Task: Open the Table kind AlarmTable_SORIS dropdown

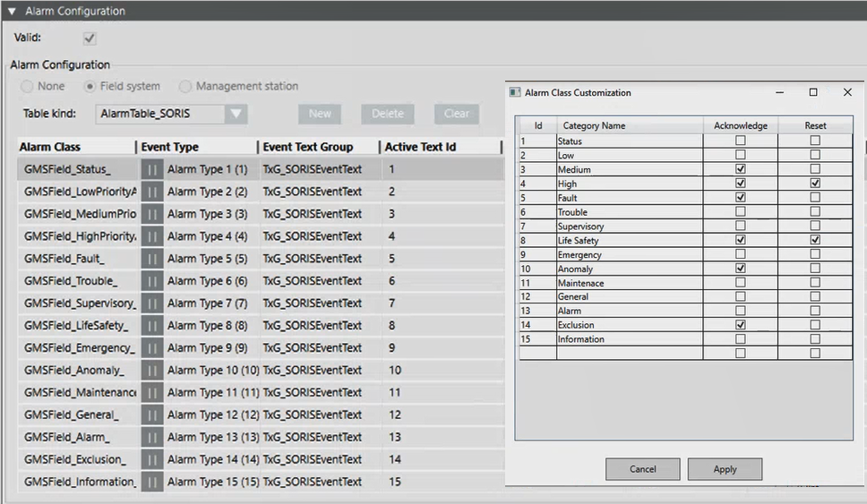Action: [x=236, y=114]
